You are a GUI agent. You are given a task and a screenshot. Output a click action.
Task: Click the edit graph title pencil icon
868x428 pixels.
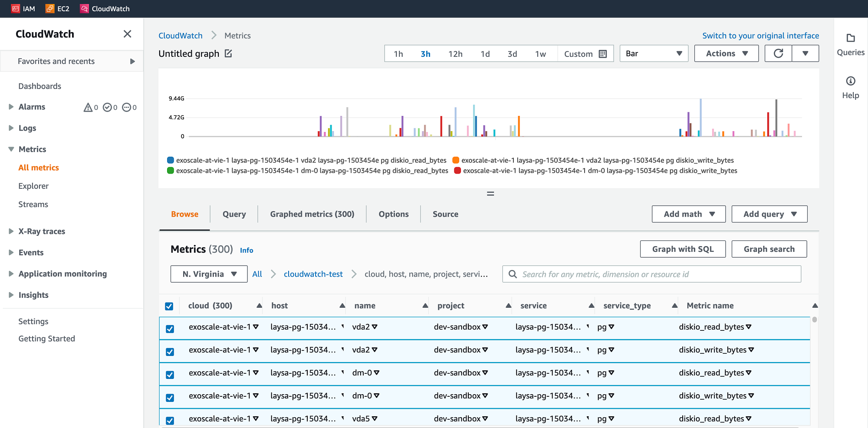click(x=228, y=53)
